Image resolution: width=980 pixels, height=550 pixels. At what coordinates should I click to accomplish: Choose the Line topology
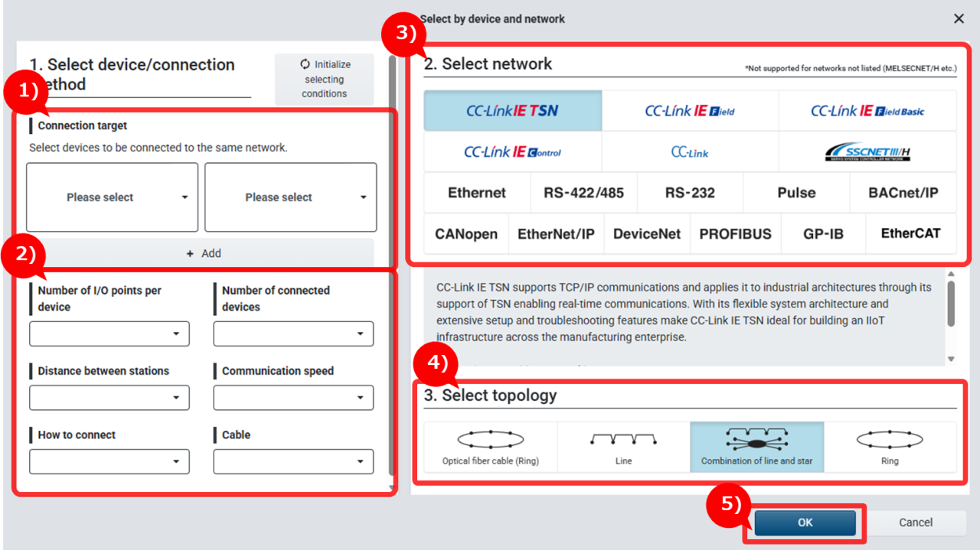(624, 447)
